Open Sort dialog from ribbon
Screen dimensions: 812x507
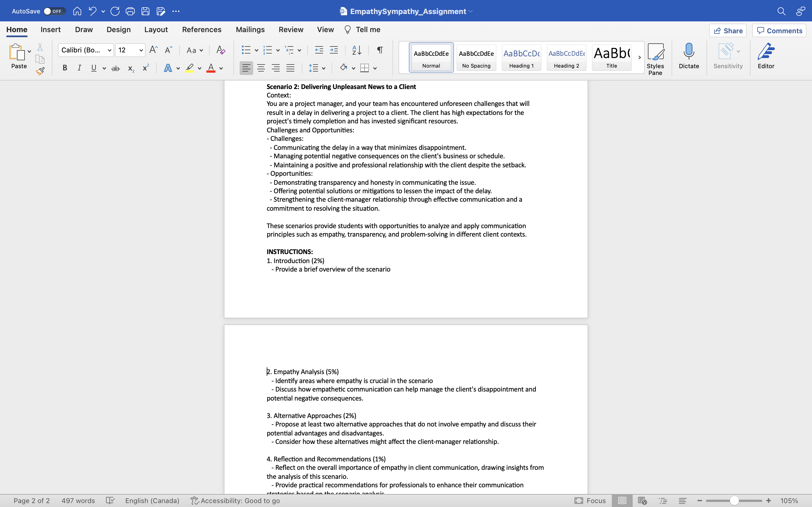356,50
